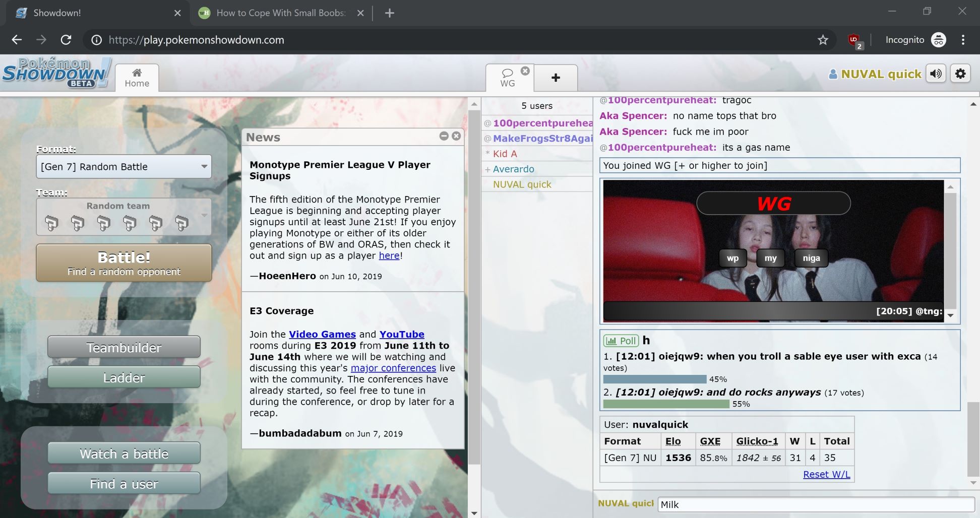The width and height of the screenshot is (980, 518).
Task: Click the home panel scrollbar
Action: [474, 287]
